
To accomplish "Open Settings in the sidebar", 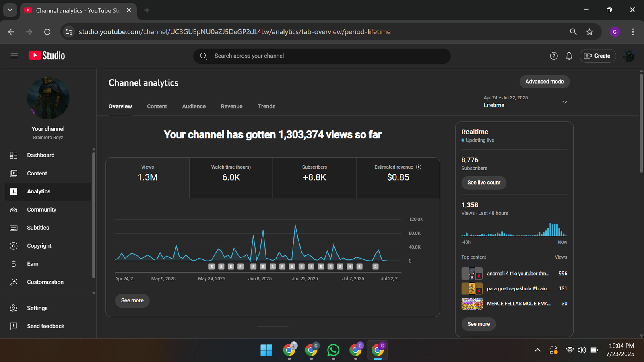I will (x=48, y=308).
